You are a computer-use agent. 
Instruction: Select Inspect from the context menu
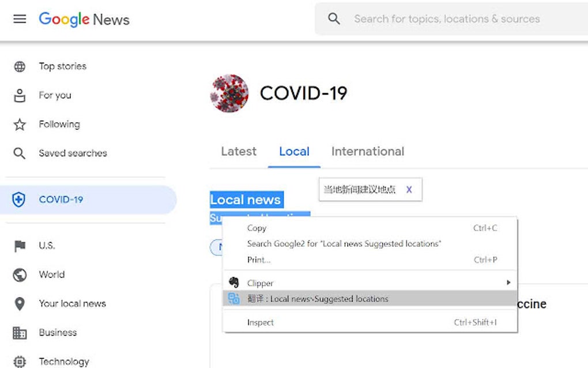[261, 322]
